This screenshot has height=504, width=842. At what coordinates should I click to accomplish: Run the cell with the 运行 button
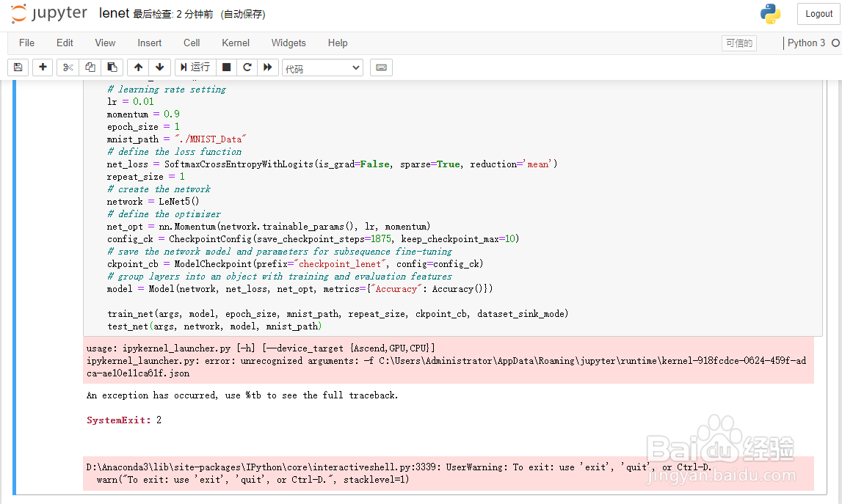tap(195, 67)
